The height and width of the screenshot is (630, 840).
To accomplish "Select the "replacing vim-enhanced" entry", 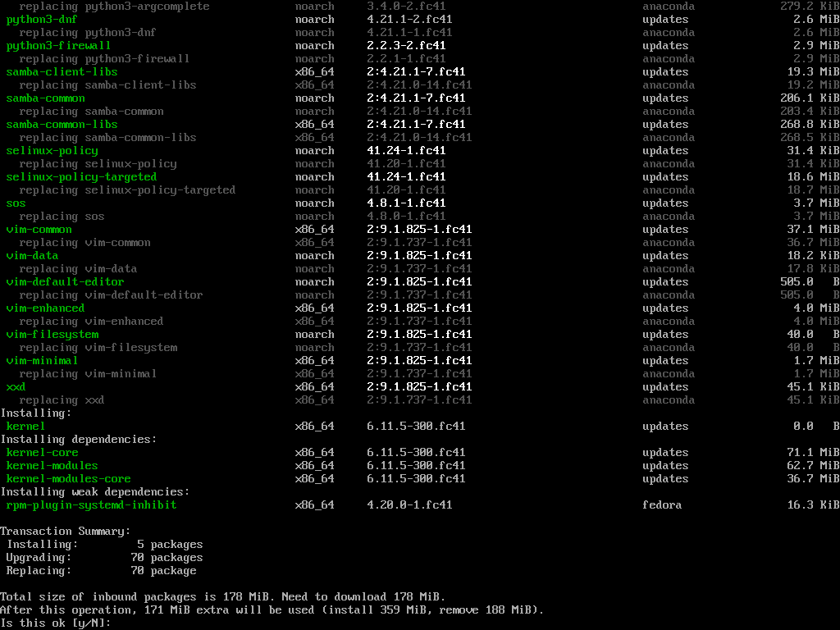I will [91, 322].
